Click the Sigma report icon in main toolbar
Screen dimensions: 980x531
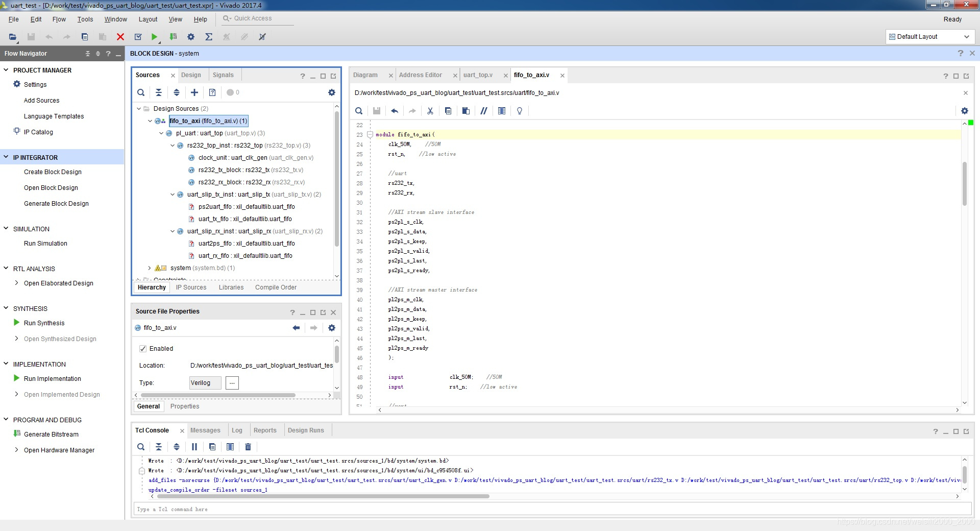(209, 37)
